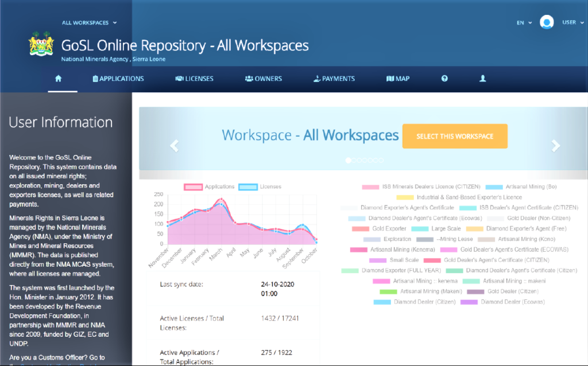Go to the OWNERS section
The width and height of the screenshot is (588, 366).
point(263,79)
